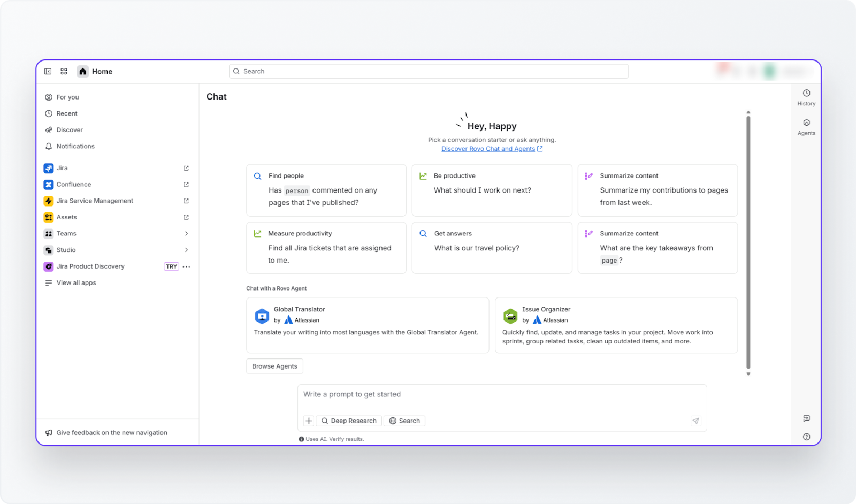Open Confluence in new tab via external-link icon

pyautogui.click(x=186, y=185)
